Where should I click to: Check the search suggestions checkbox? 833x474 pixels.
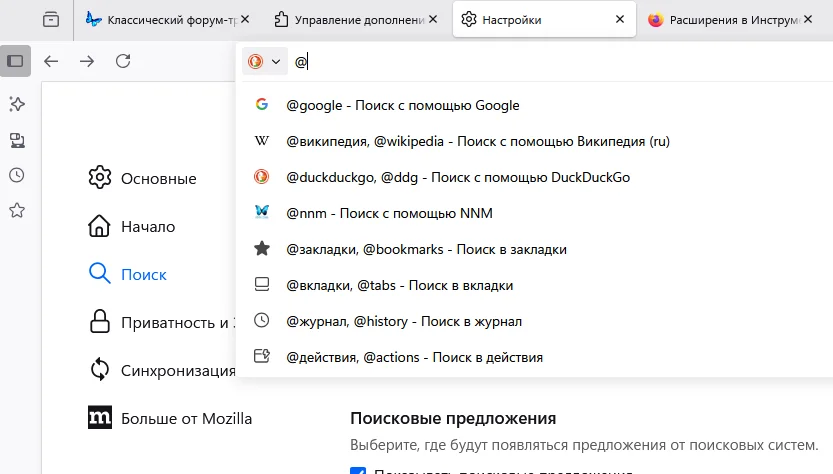click(358, 471)
